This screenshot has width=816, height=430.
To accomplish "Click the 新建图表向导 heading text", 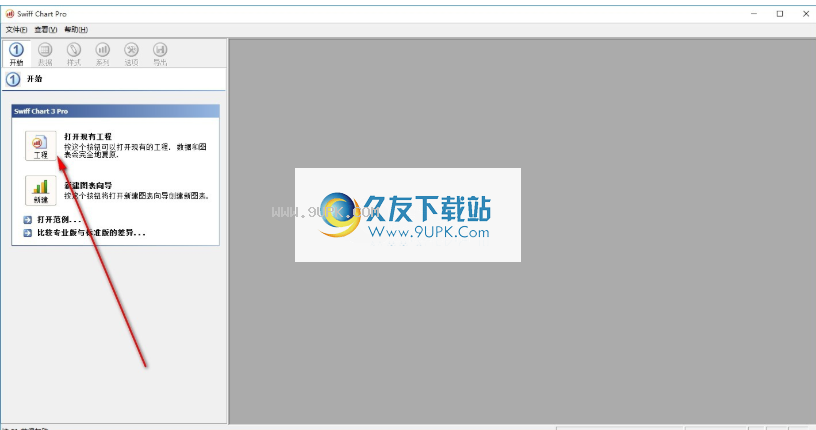I will click(x=88, y=185).
